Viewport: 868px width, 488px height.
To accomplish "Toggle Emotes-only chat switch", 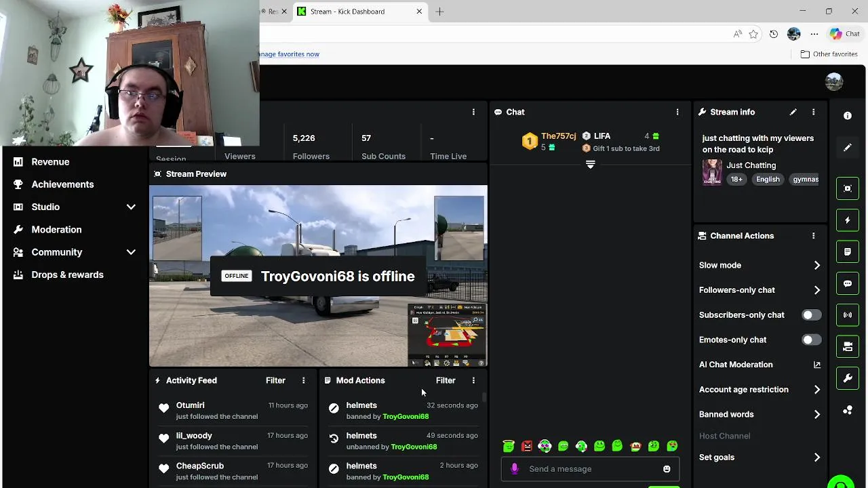I will [811, 340].
